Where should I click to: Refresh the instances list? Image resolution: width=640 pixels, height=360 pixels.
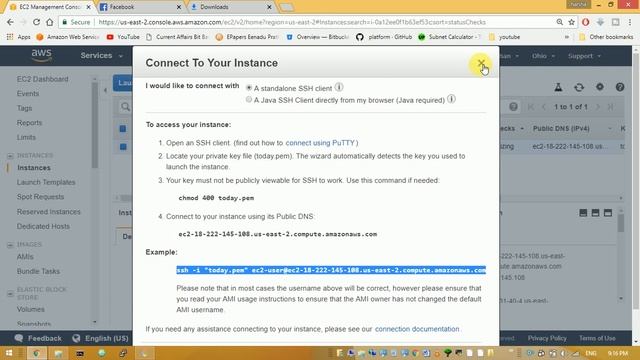[579, 87]
